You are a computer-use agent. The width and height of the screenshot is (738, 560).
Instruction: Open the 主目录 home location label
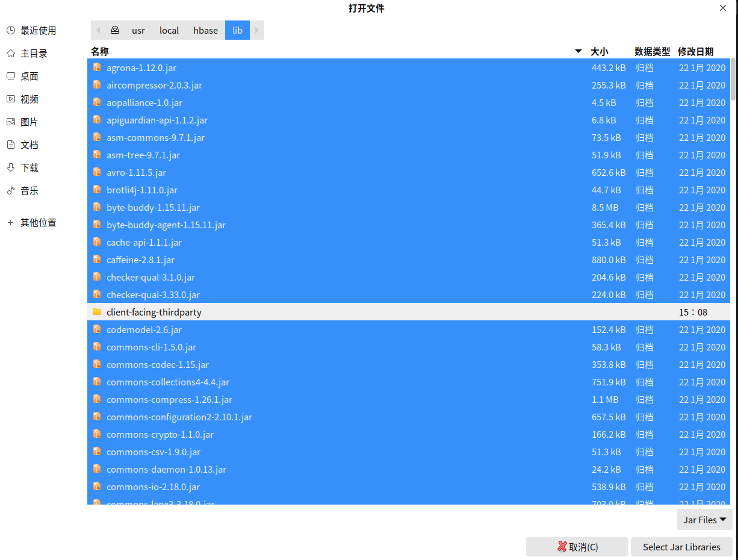point(34,53)
